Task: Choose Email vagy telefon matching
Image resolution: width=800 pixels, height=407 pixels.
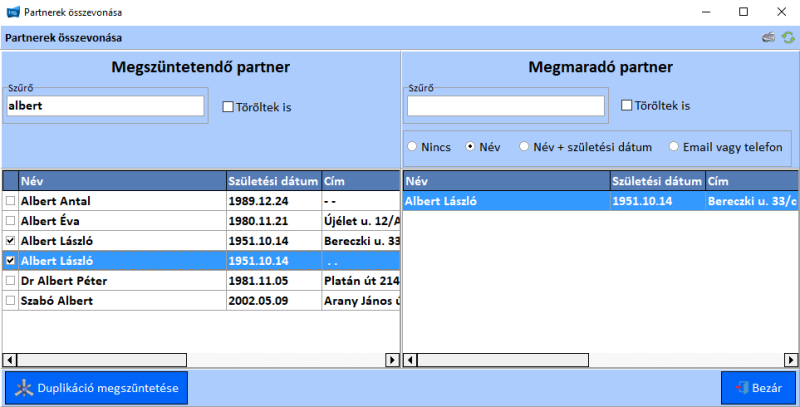Action: (674, 147)
